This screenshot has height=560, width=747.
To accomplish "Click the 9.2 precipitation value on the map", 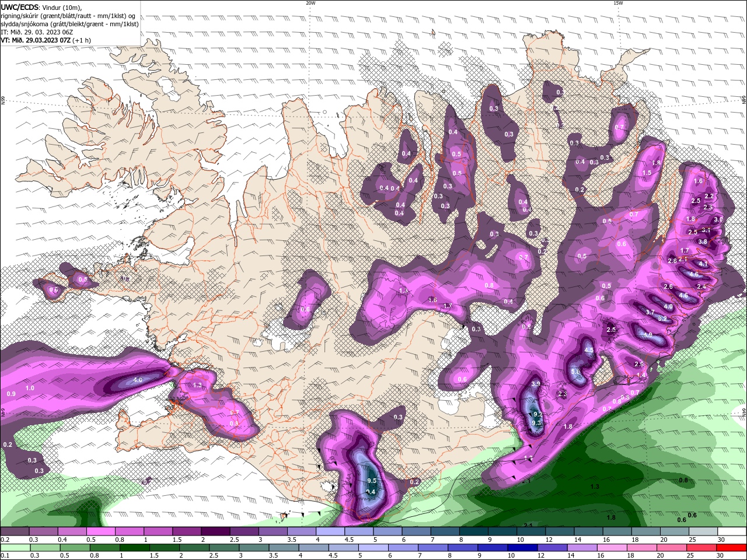I will tap(538, 414).
